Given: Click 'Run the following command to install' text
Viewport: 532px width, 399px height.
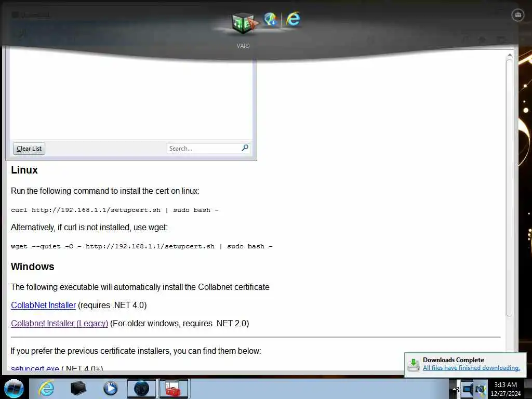Looking at the screenshot, I should click(105, 191).
